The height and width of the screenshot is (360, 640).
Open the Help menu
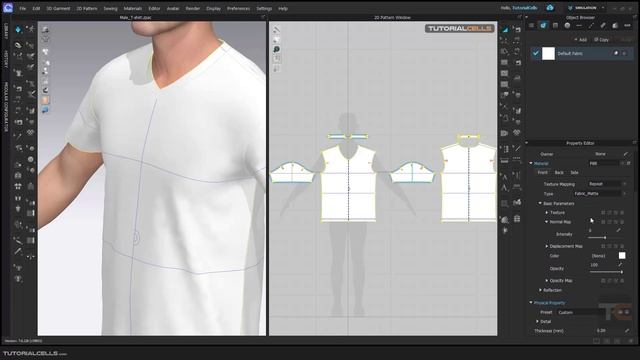[x=283, y=8]
